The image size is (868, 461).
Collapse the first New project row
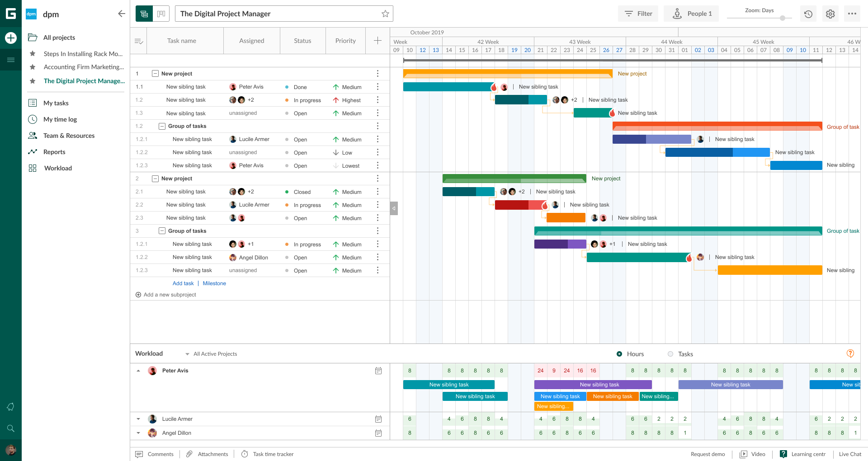(x=155, y=74)
